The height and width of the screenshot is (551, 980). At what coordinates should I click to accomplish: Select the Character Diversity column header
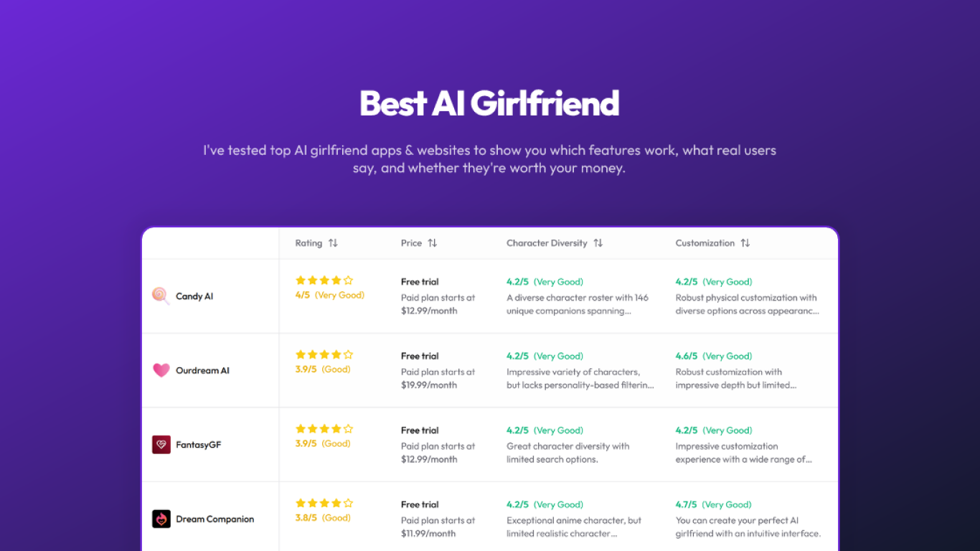tap(547, 243)
